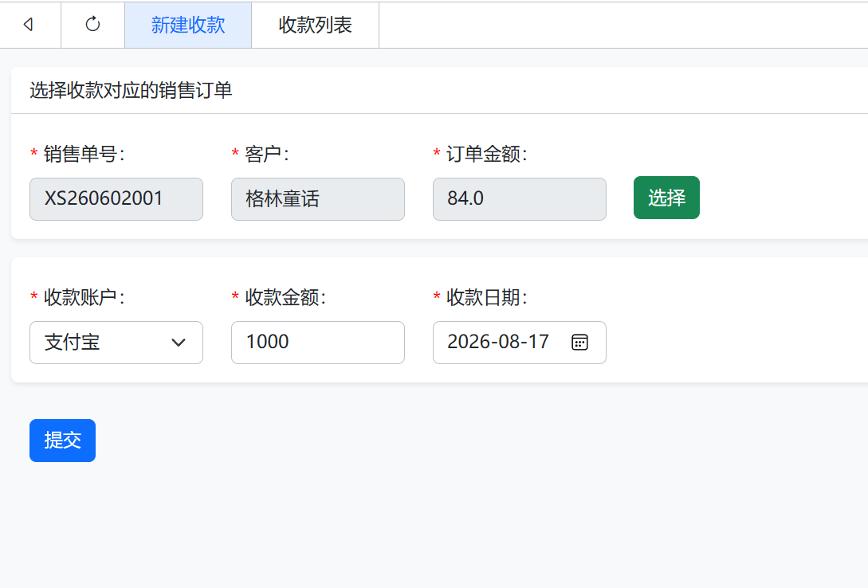Focus the 收款日期 date field
The image size is (868, 588).
[519, 343]
